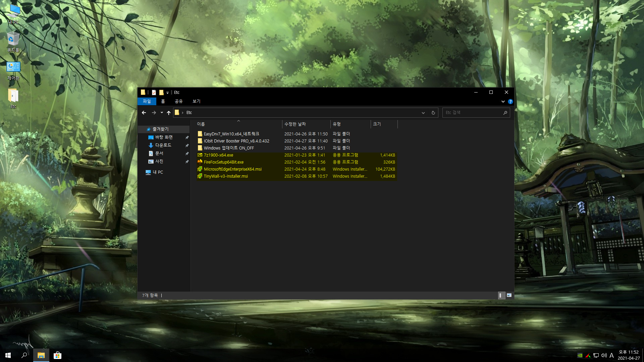Select the 휴지통 recycle bin desktop icon
644x362 pixels.
[13, 42]
